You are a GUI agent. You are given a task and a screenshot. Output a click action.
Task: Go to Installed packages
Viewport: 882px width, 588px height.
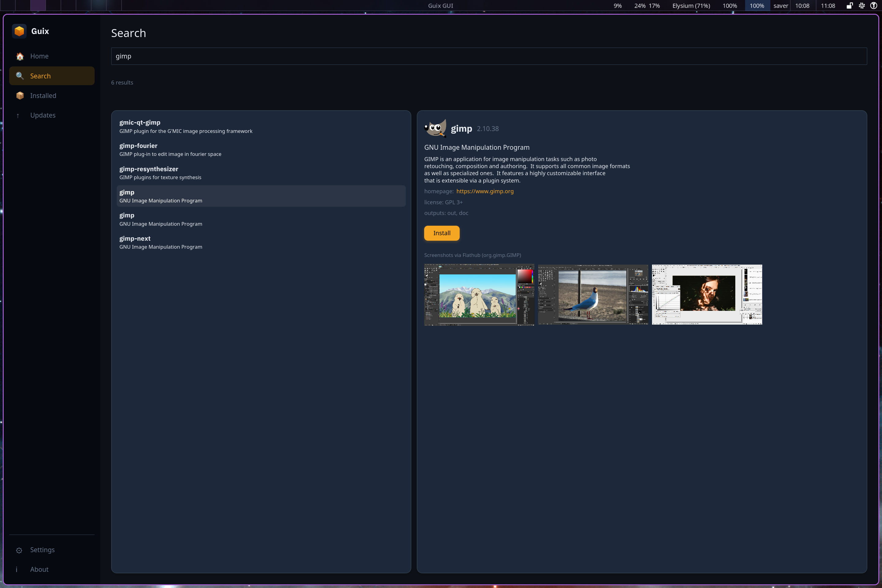point(52,96)
